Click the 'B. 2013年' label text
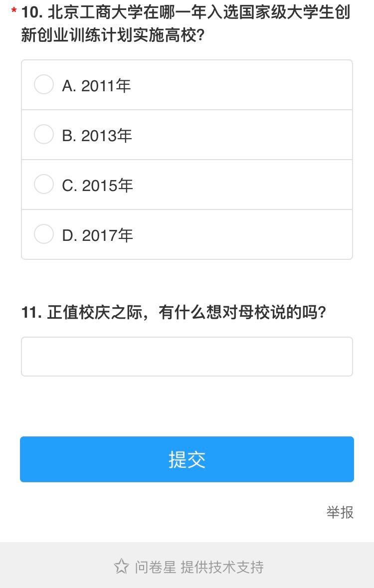This screenshot has width=374, height=588. tap(97, 136)
